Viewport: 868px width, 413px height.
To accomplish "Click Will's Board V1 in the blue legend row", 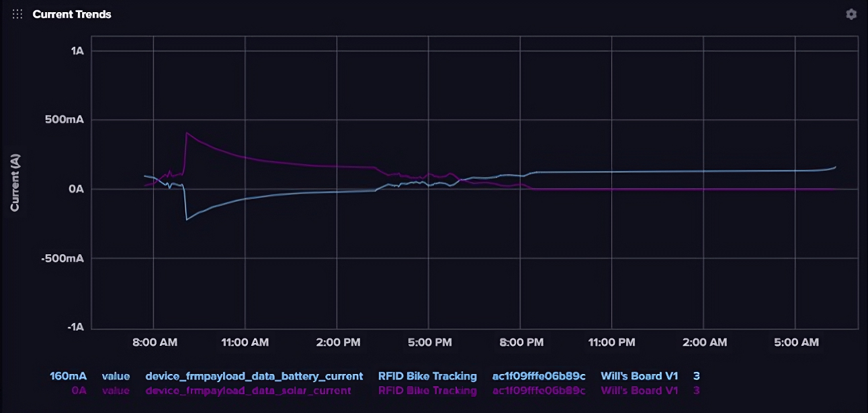I will [x=639, y=376].
